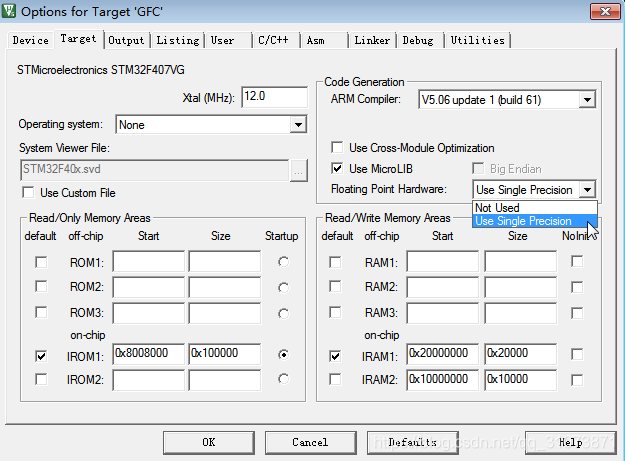Screen dimensions: 625x461
Task: Enable NoInit for RAM1
Action: (x=577, y=261)
